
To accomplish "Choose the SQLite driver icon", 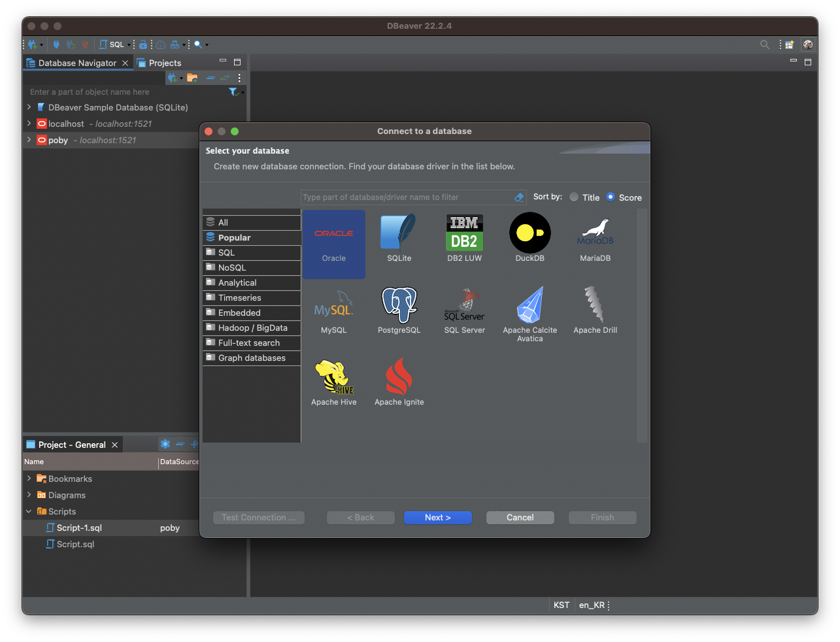I will (399, 233).
